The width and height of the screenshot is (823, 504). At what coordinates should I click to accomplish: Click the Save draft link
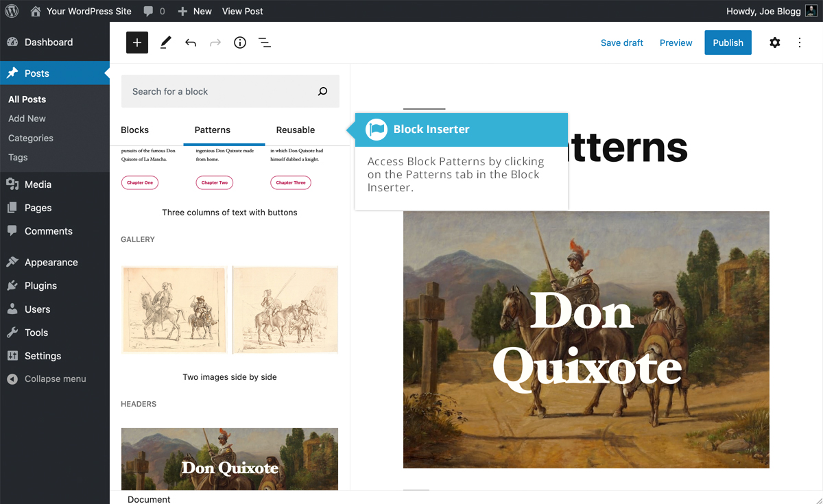tap(621, 43)
